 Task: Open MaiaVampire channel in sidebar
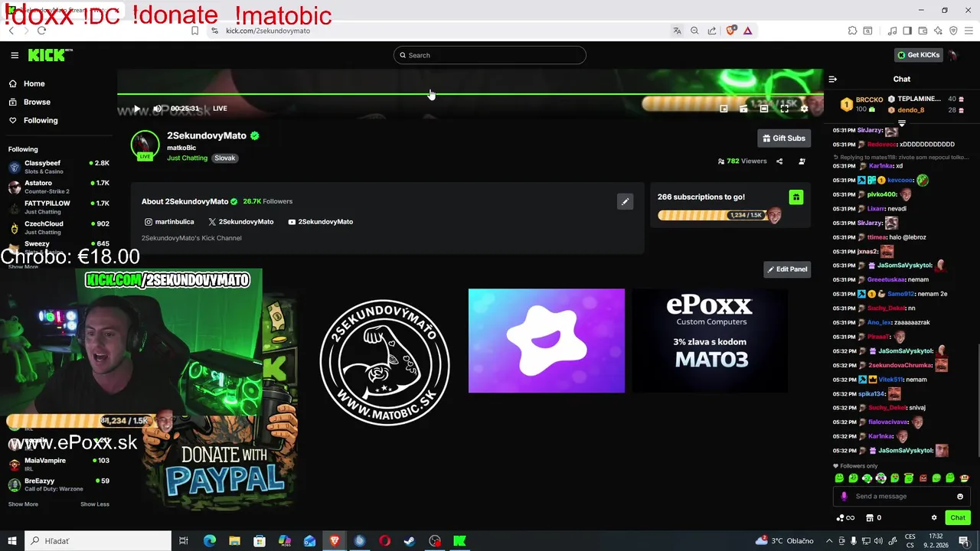pyautogui.click(x=59, y=464)
